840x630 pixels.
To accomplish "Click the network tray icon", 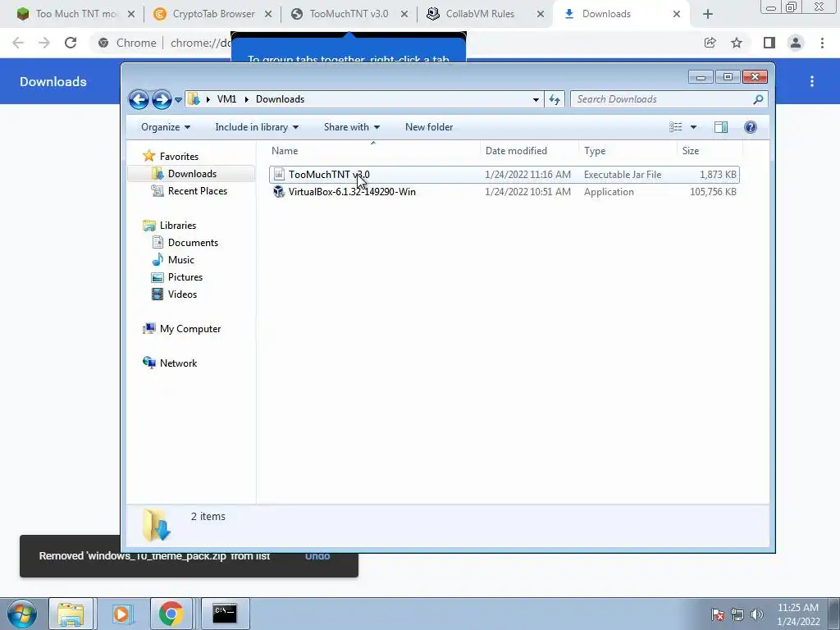I will coord(737,614).
